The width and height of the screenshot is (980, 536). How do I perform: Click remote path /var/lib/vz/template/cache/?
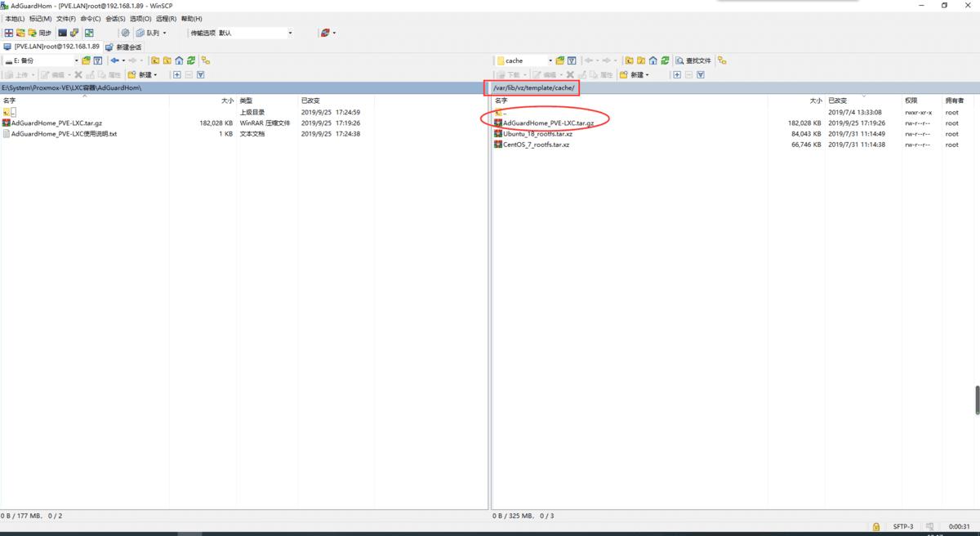pos(533,87)
